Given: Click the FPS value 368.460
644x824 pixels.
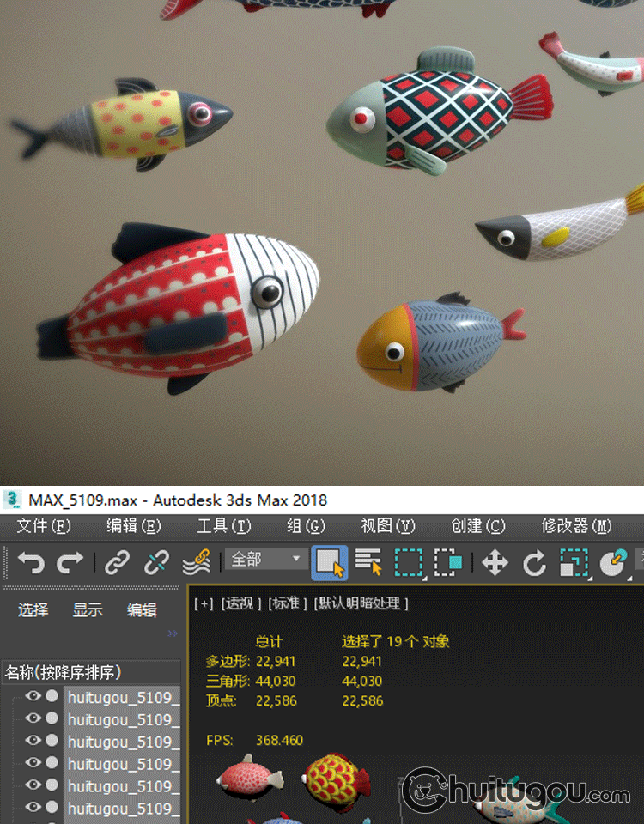Looking at the screenshot, I should coord(280,740).
